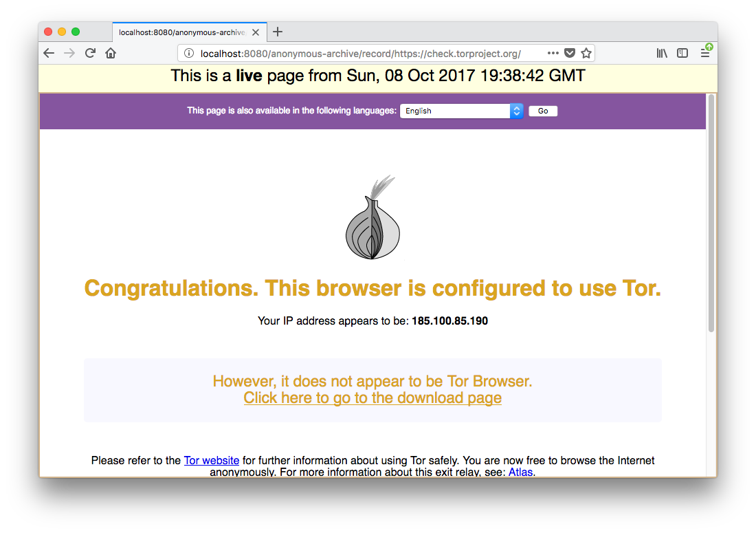Open a new tab with plus button

pyautogui.click(x=278, y=32)
